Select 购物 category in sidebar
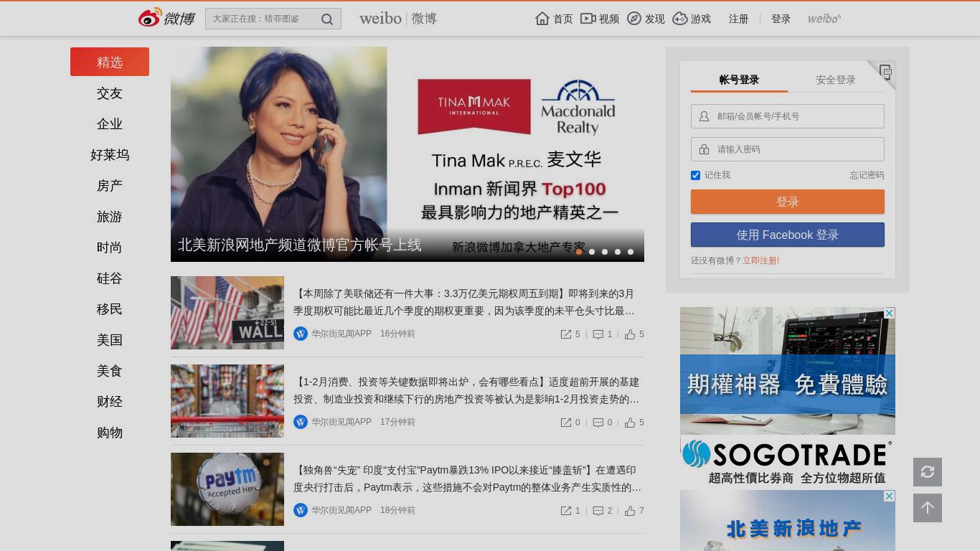Viewport: 980px width, 551px height. point(110,433)
